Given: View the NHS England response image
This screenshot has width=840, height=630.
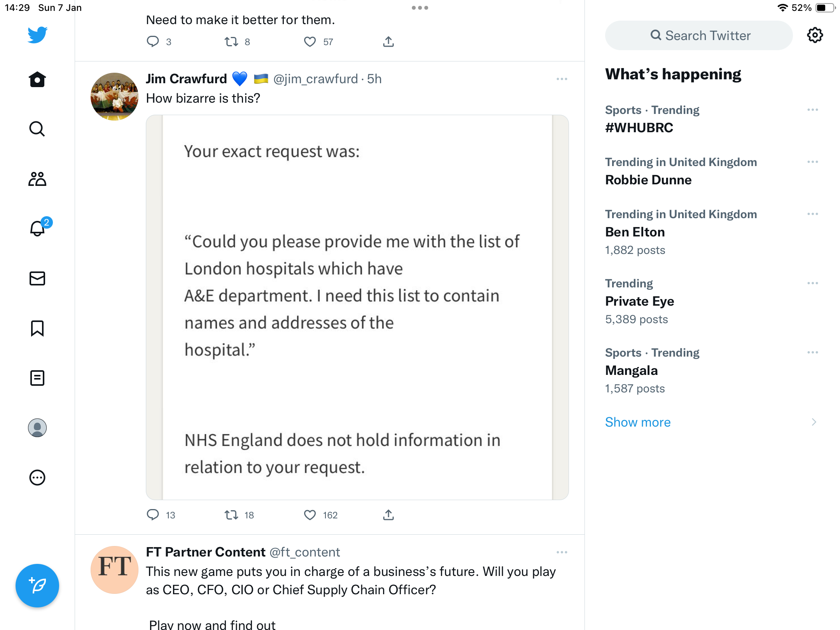Looking at the screenshot, I should [x=357, y=307].
